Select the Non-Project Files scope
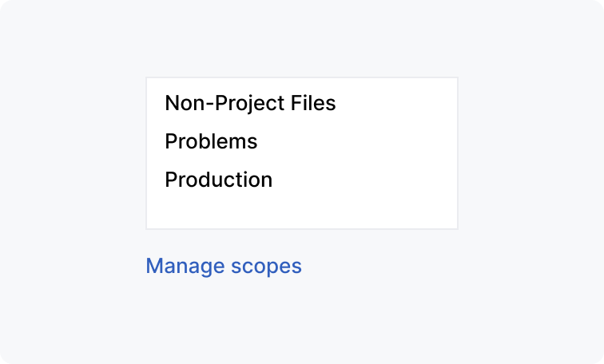Image resolution: width=604 pixels, height=364 pixels. 250,103
